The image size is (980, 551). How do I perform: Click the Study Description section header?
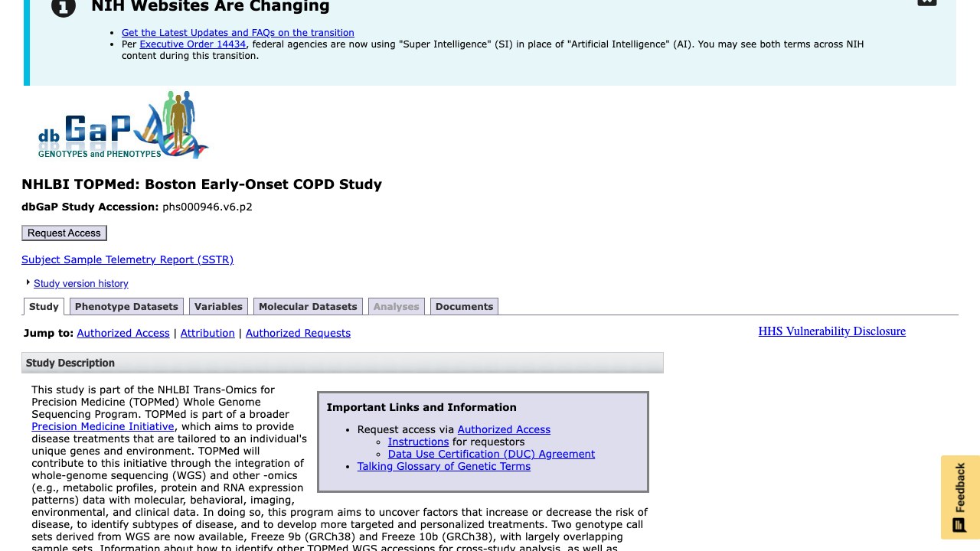coord(342,363)
